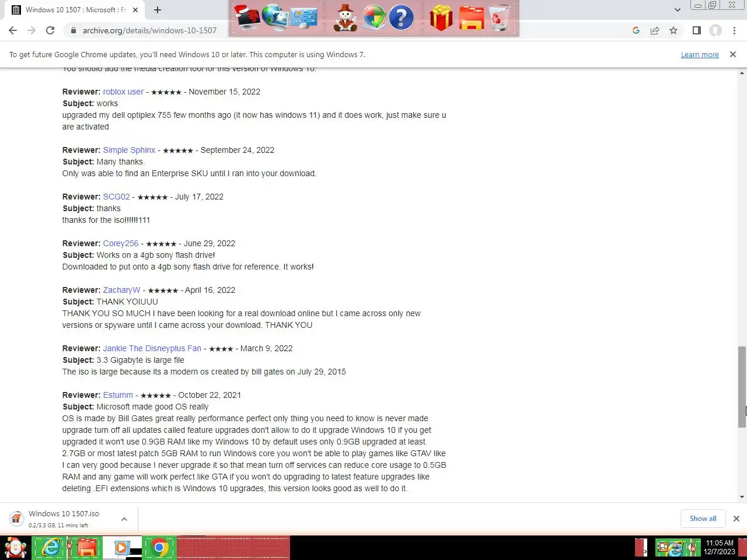Open reviewer Simple Sphinx profile

[x=129, y=150]
